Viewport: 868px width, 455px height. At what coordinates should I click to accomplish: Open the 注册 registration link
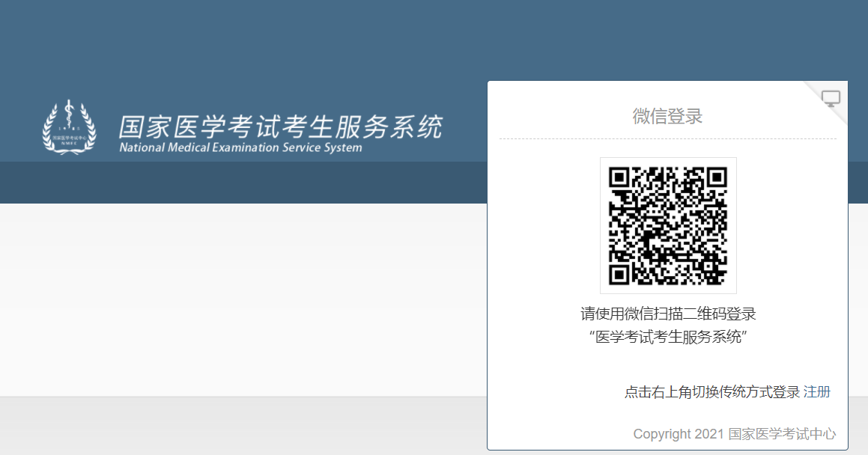pyautogui.click(x=817, y=392)
